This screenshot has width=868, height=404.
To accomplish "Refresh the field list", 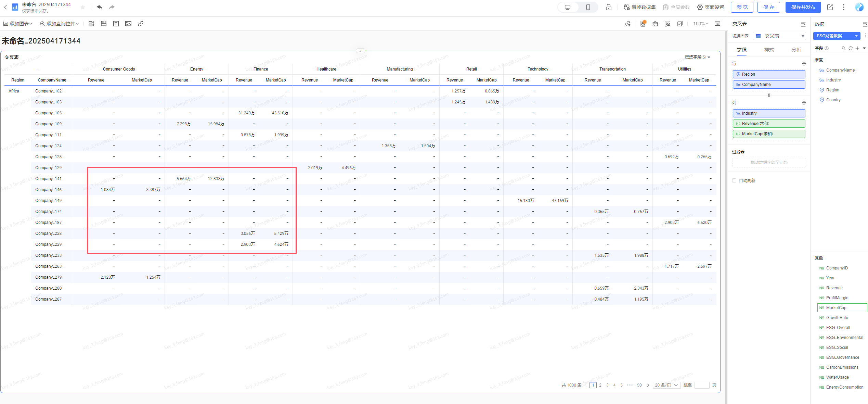I will pos(851,48).
